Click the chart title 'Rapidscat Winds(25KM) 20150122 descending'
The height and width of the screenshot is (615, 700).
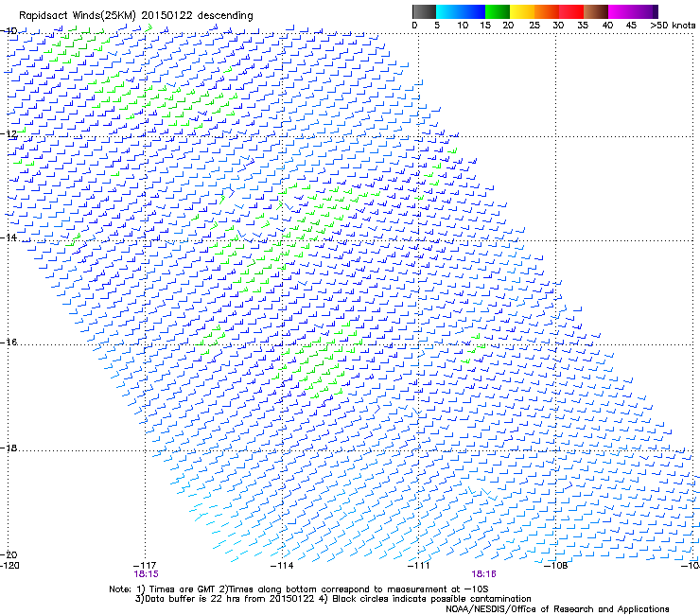click(135, 16)
